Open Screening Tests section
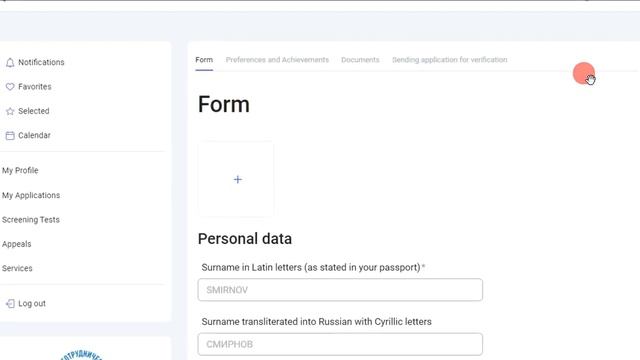This screenshot has width=640, height=360. coord(31,220)
